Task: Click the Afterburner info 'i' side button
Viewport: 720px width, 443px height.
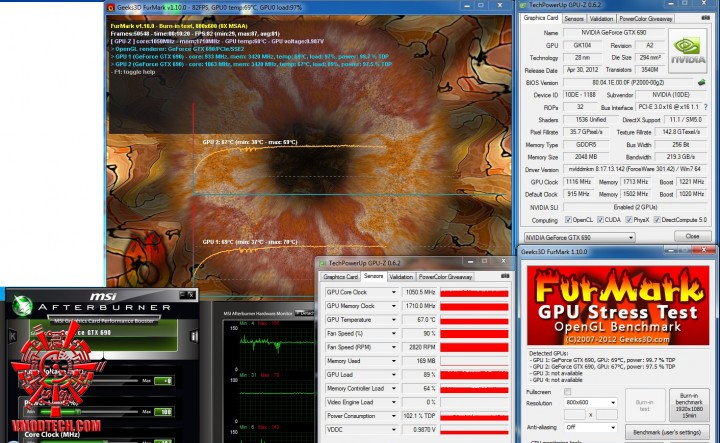Action: [193, 336]
